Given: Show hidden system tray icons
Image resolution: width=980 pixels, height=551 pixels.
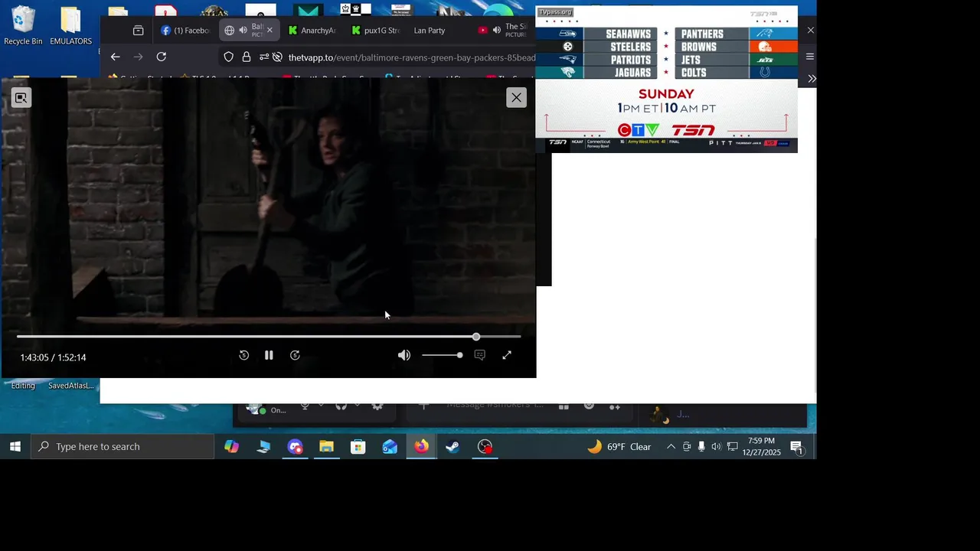Looking at the screenshot, I should point(671,447).
